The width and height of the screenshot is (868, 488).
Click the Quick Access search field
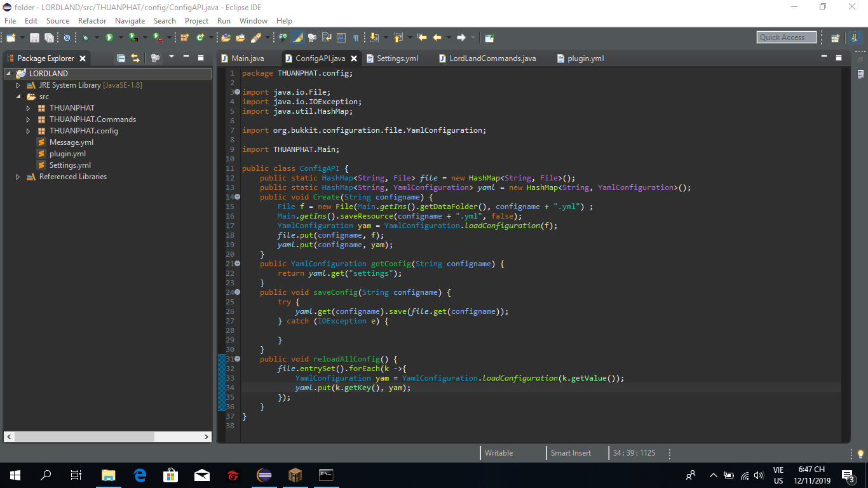pyautogui.click(x=785, y=37)
